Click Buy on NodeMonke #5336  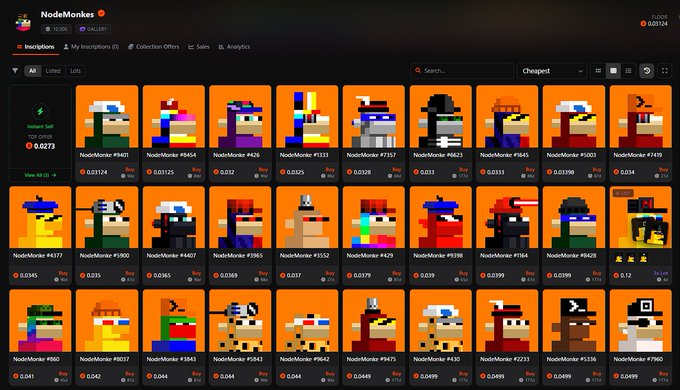tap(597, 374)
